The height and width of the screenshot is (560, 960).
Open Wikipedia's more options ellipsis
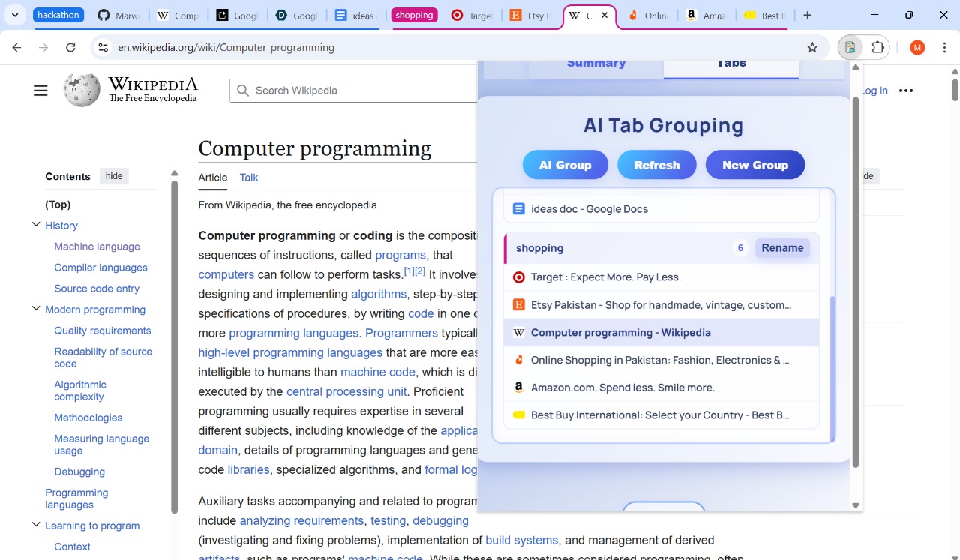(906, 91)
